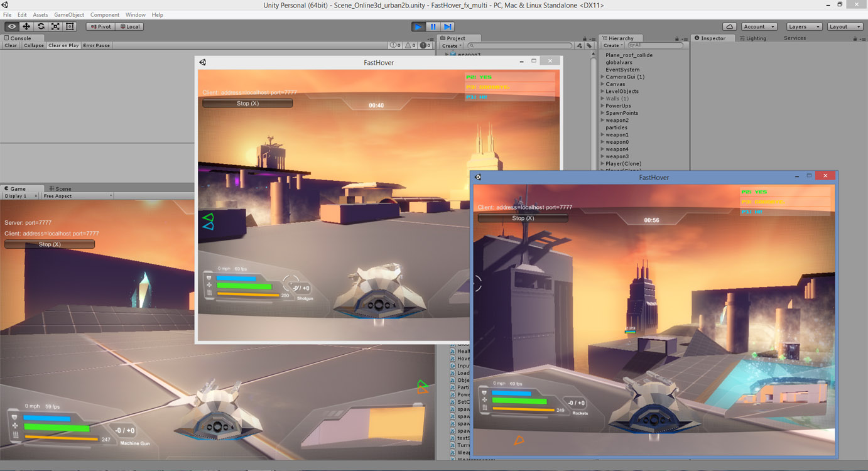Click the Hierarchy search field
Screen dimensions: 868x471
(656, 45)
